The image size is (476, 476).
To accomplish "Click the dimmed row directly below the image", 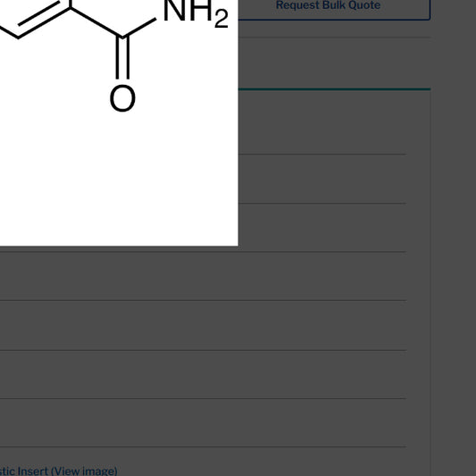I will click(204, 276).
